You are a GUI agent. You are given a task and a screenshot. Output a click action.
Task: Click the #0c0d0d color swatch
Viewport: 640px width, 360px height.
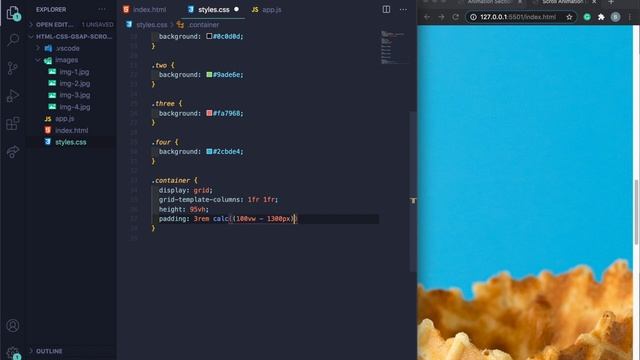pyautogui.click(x=209, y=36)
